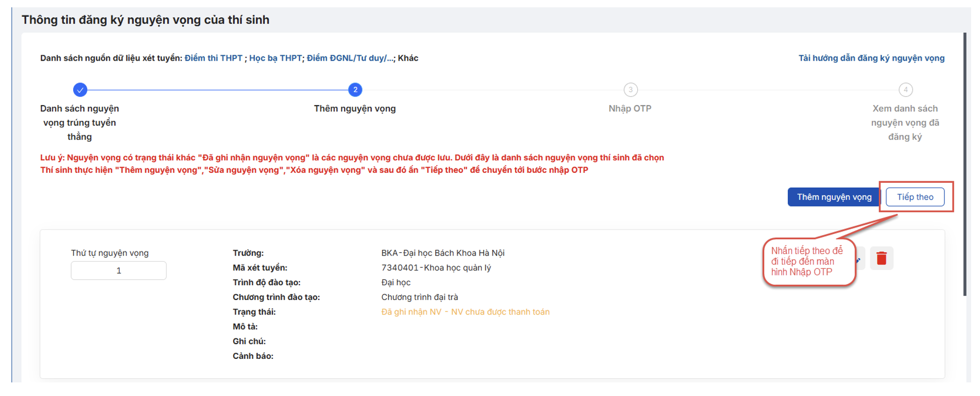Select the "Thêm nguyện vọng" step label

point(355,109)
